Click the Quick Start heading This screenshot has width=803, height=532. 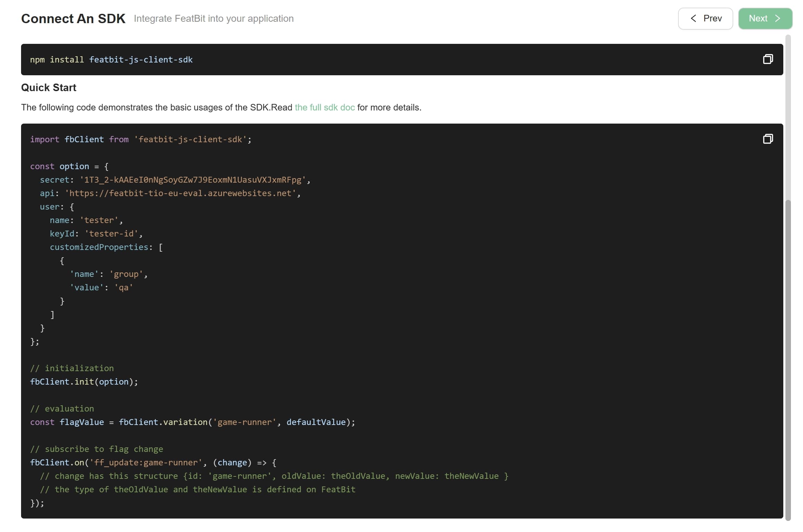(49, 88)
